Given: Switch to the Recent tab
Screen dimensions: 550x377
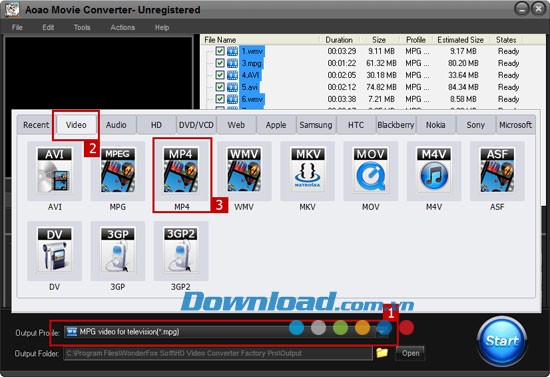Looking at the screenshot, I should [36, 125].
